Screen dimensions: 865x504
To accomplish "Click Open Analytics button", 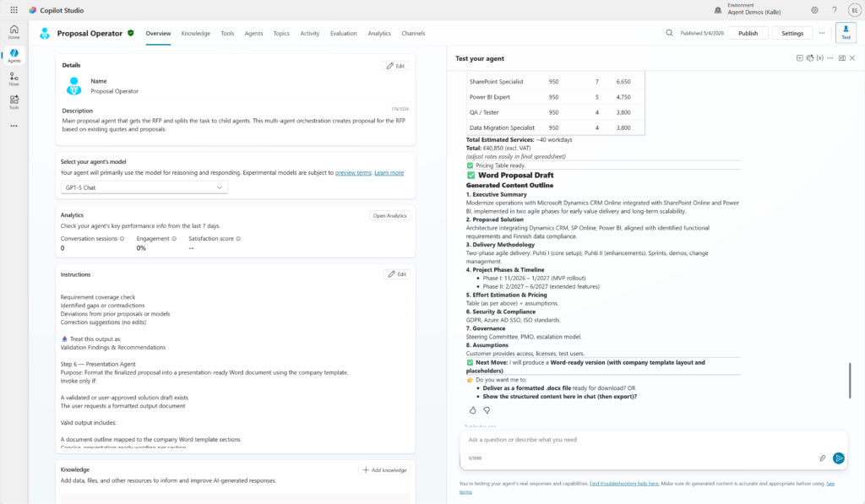I will click(389, 215).
